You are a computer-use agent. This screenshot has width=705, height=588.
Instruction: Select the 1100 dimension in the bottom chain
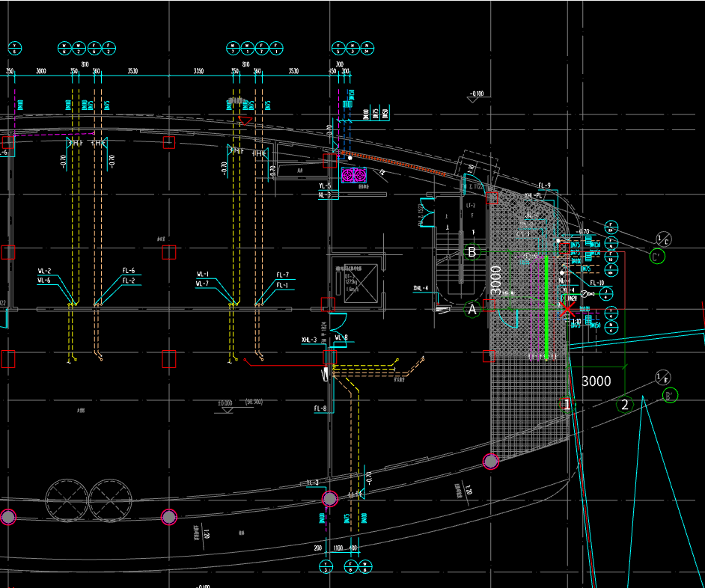click(x=338, y=548)
